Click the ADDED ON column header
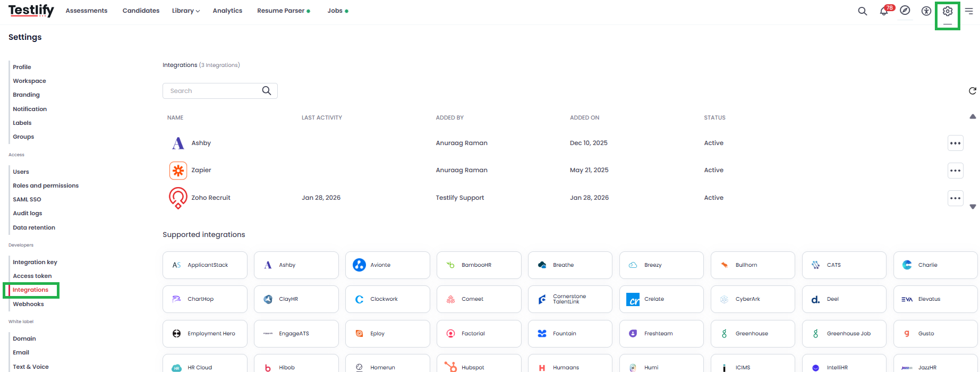This screenshot has width=980, height=372. (584, 117)
